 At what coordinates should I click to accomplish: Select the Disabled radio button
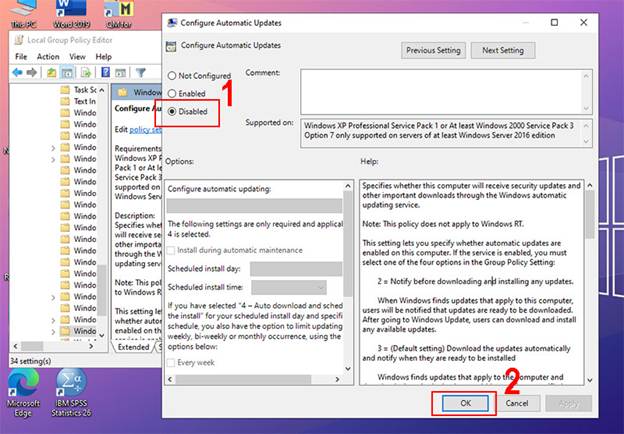tap(174, 111)
